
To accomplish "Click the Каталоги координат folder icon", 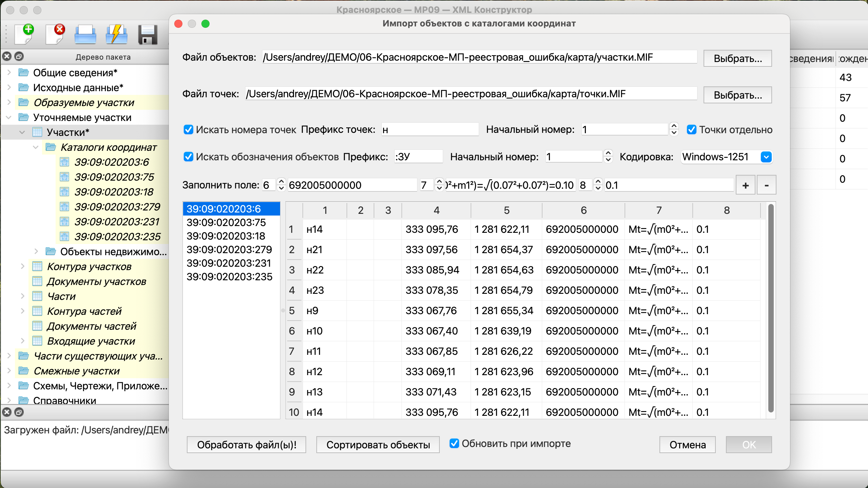I will tap(51, 147).
